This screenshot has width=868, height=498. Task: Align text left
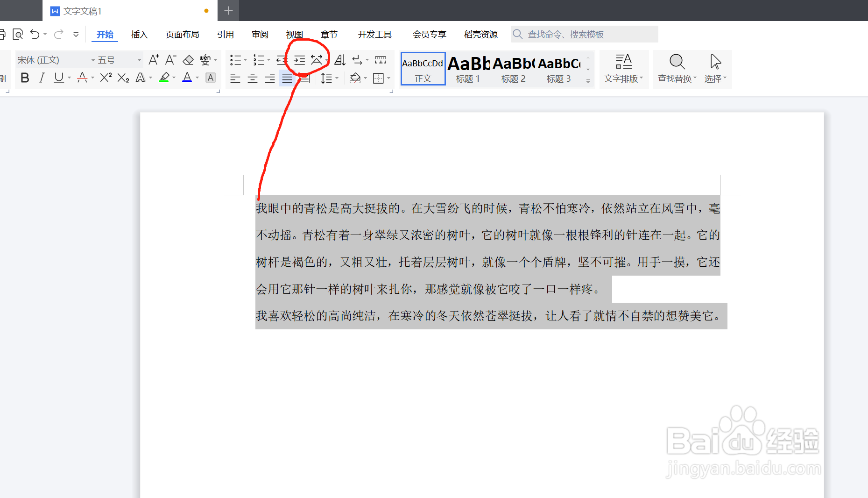coord(235,78)
